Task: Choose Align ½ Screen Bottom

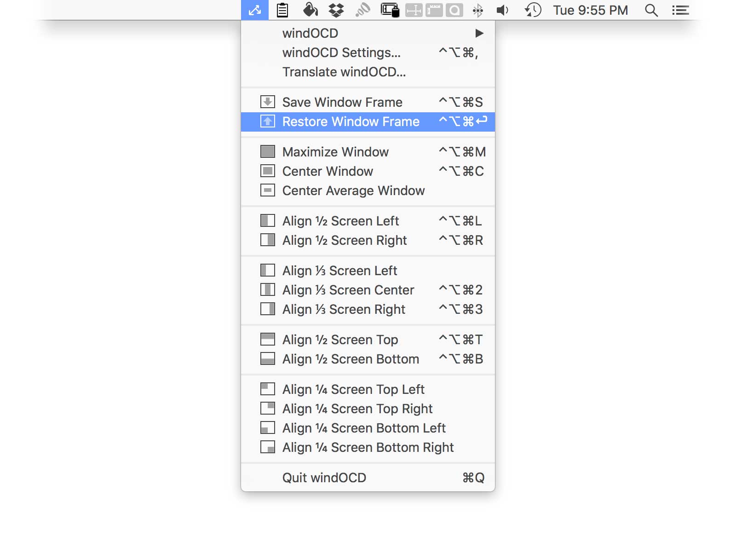Action: tap(368, 359)
